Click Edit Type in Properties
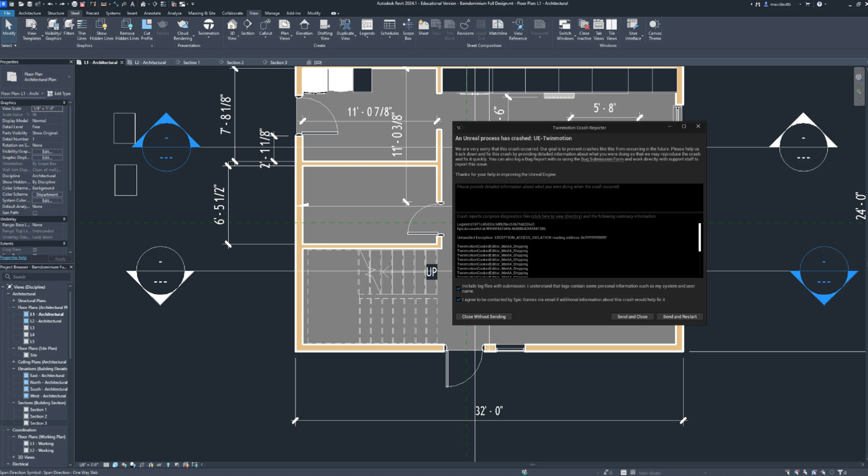This screenshot has width=868, height=476. (x=59, y=93)
